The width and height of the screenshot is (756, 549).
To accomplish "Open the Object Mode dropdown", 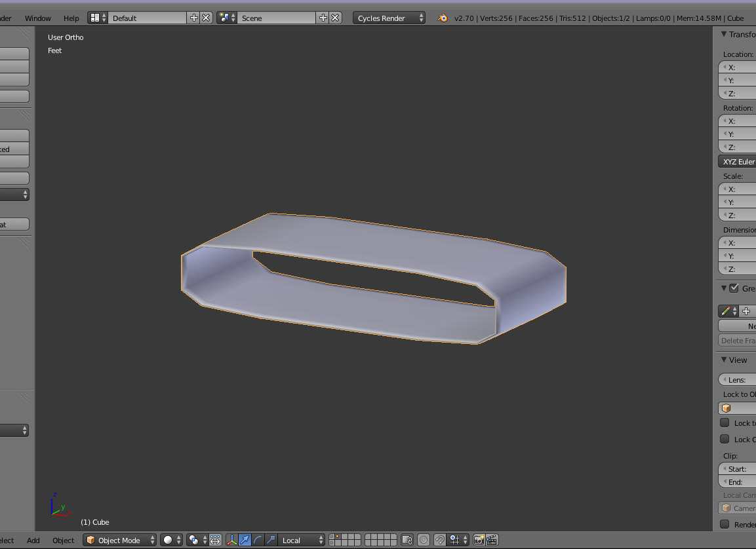I will [x=119, y=540].
